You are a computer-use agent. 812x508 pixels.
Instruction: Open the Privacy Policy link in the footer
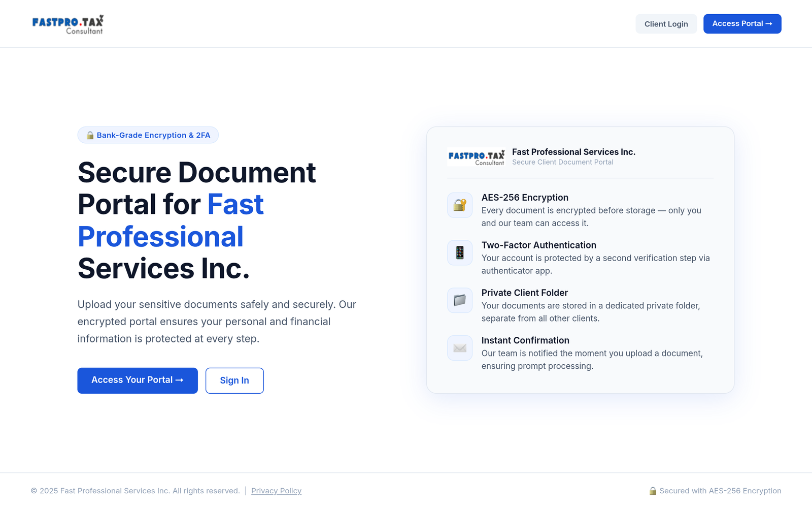[276, 491]
